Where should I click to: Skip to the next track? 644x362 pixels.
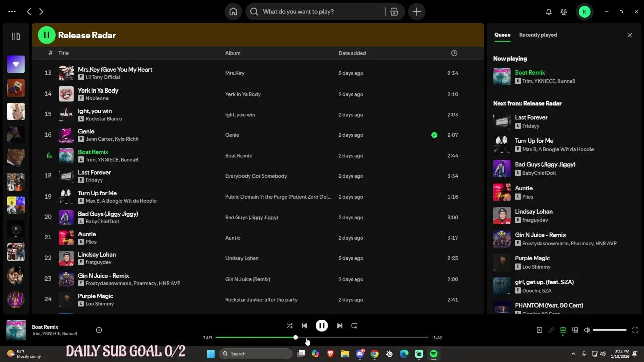click(x=340, y=326)
